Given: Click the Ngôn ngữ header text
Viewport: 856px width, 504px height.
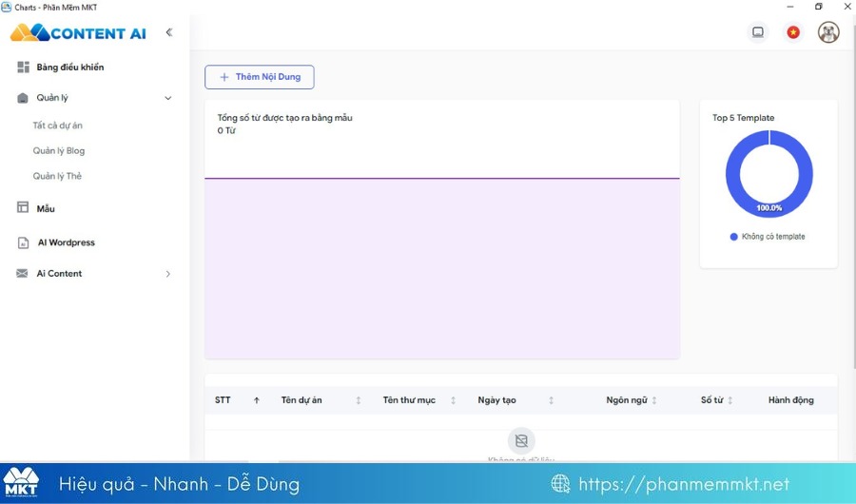Looking at the screenshot, I should coord(627,400).
